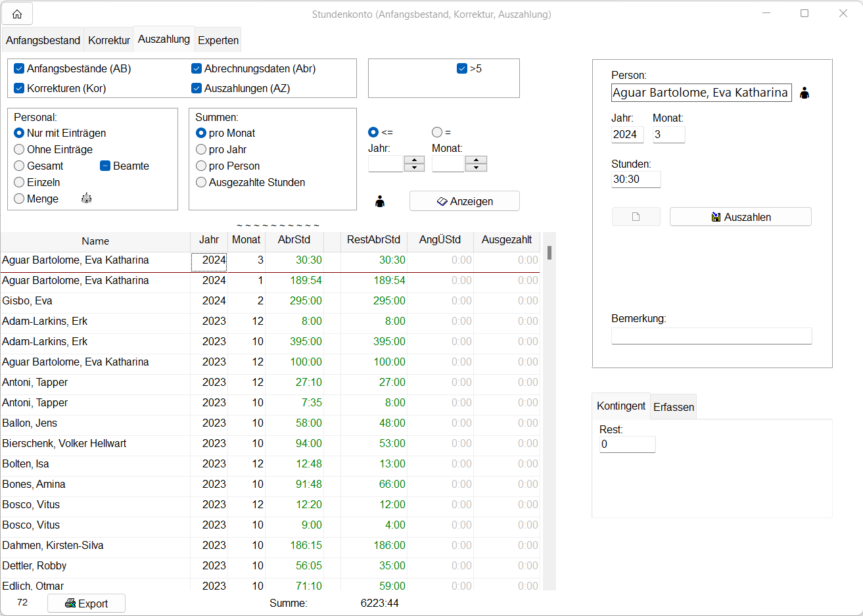Click the person icon left of Anzeigen
Image resolution: width=863 pixels, height=616 pixels.
pyautogui.click(x=380, y=202)
